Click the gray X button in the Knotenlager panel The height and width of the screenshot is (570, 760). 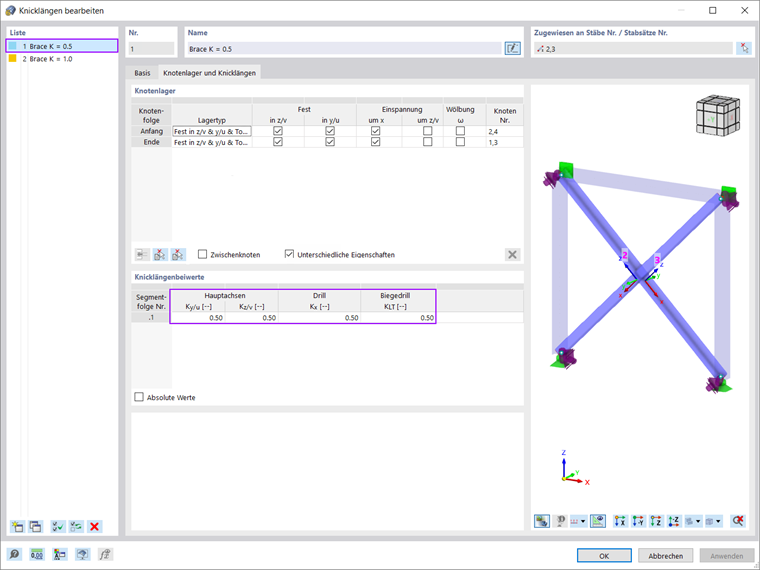[512, 254]
